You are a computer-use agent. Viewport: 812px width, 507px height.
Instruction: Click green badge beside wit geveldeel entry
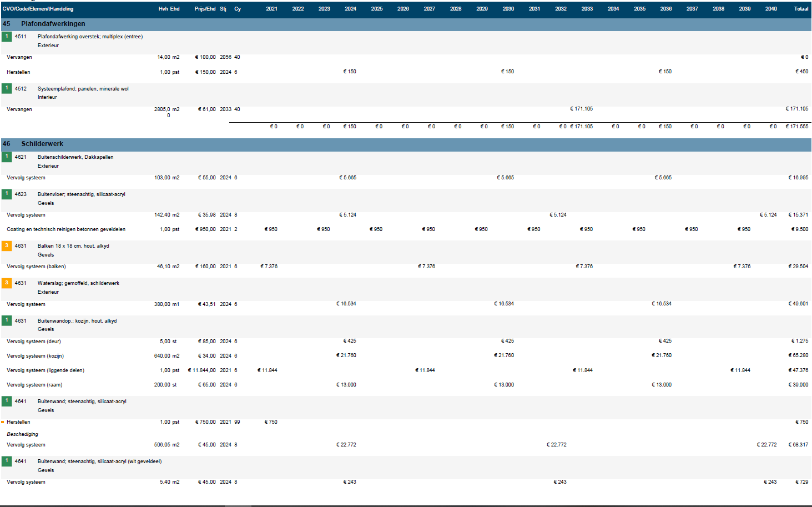7,461
